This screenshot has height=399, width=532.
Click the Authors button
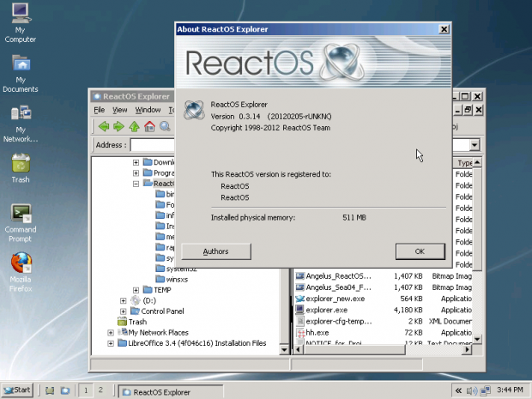coord(216,251)
